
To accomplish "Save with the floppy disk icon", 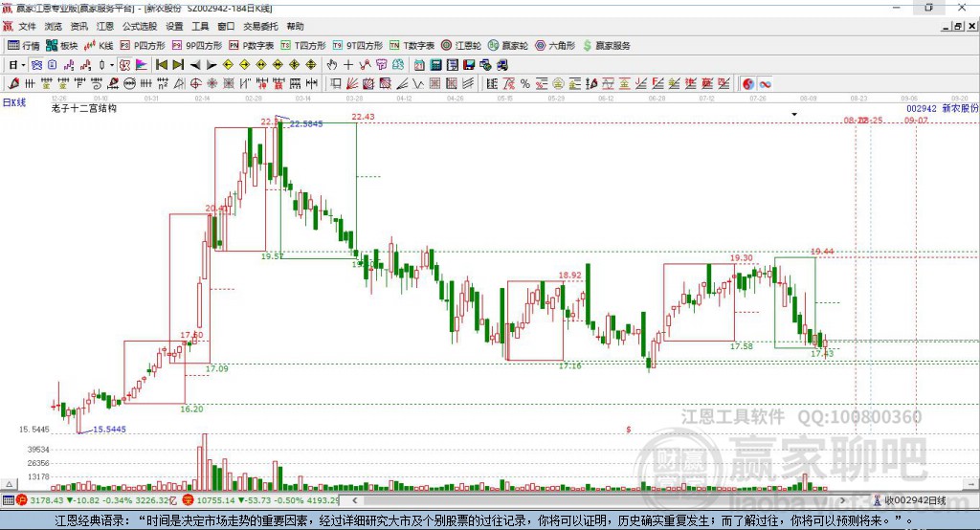I will pos(469,65).
